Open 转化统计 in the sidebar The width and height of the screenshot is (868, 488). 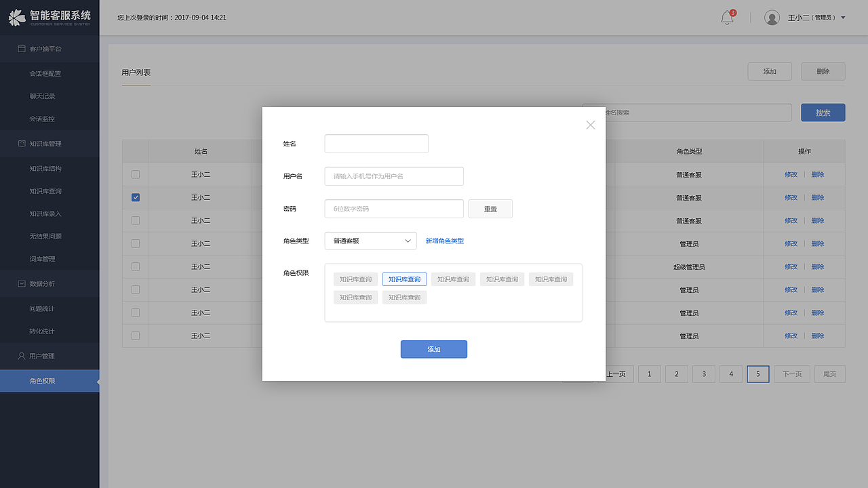(42, 331)
